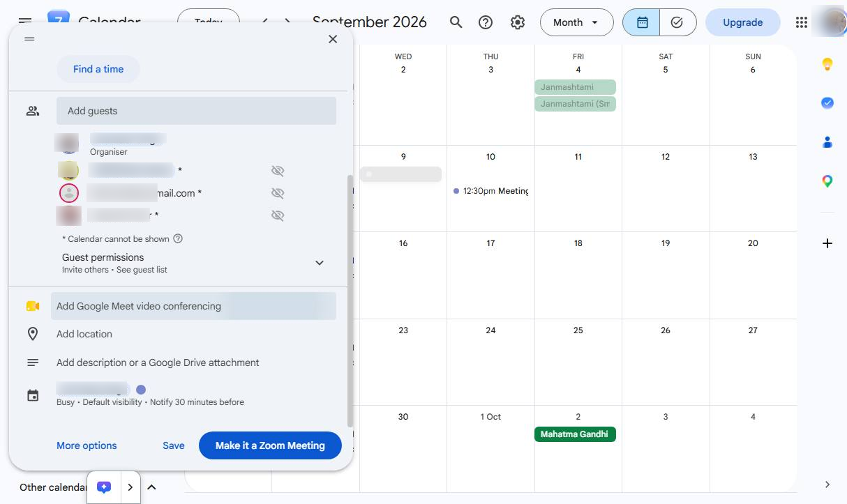Toggle calendar visibility for the mail.com guest
847x504 pixels.
[x=278, y=193]
